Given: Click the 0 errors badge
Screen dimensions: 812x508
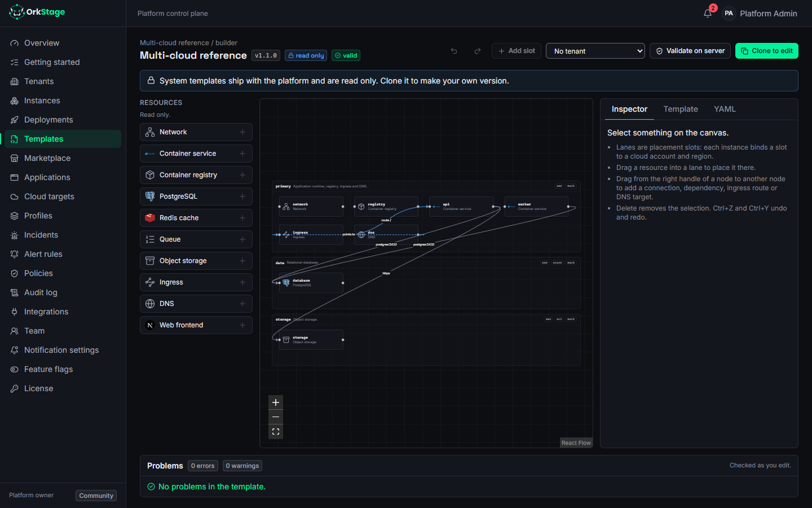Looking at the screenshot, I should [x=203, y=466].
